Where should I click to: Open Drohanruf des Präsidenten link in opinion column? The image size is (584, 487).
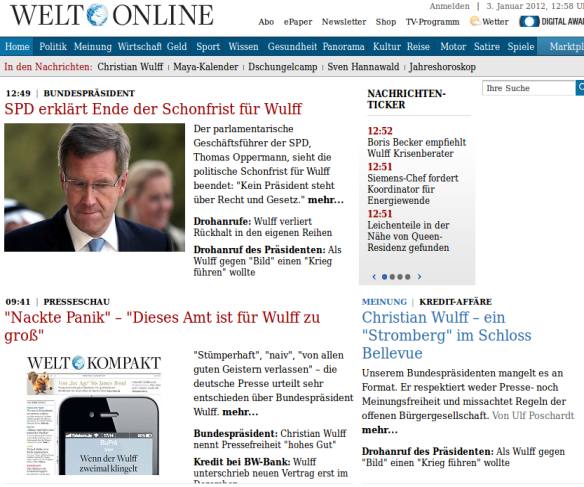pyautogui.click(x=463, y=457)
